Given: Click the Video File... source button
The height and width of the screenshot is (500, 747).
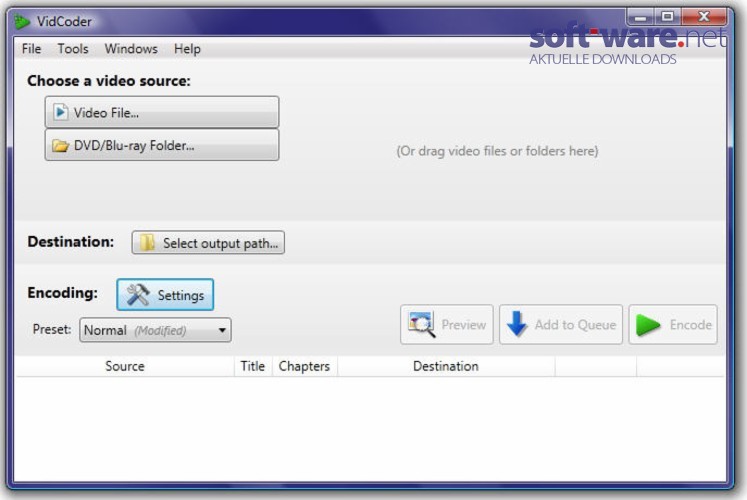Looking at the screenshot, I should [162, 112].
